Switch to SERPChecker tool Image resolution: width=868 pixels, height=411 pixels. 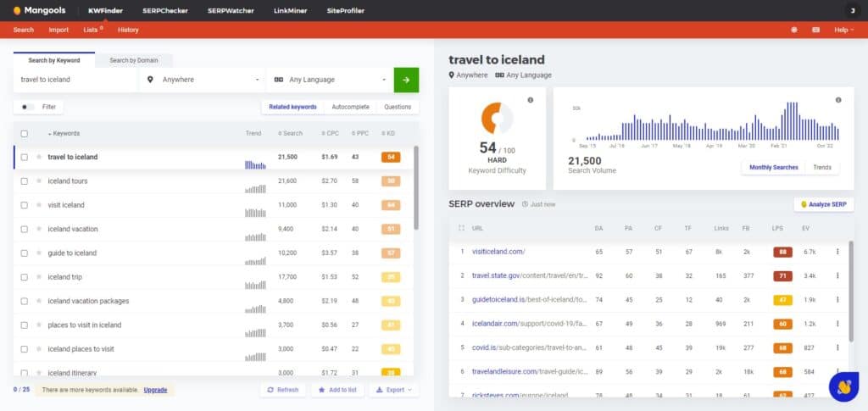165,10
